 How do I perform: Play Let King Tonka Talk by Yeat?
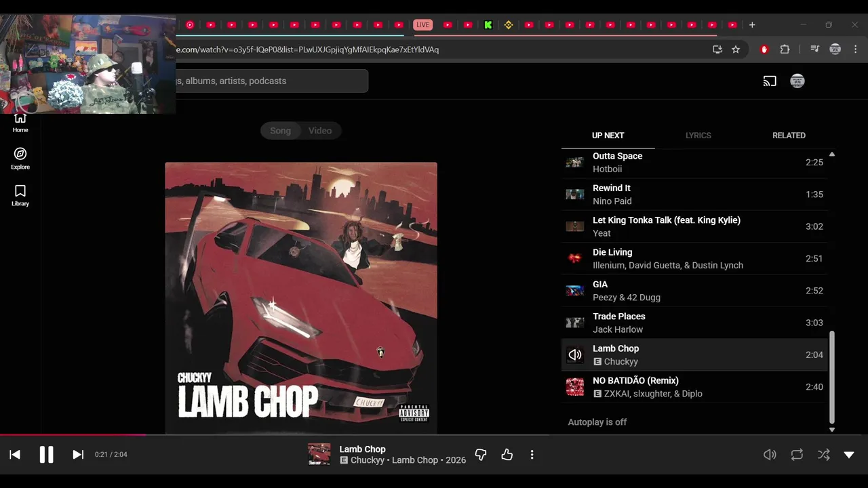click(x=694, y=226)
